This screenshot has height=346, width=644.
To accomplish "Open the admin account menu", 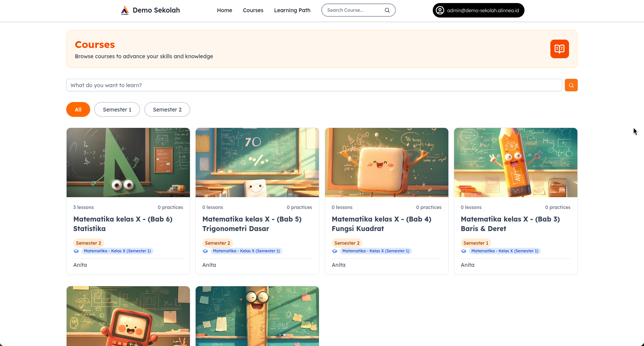I will click(x=478, y=10).
